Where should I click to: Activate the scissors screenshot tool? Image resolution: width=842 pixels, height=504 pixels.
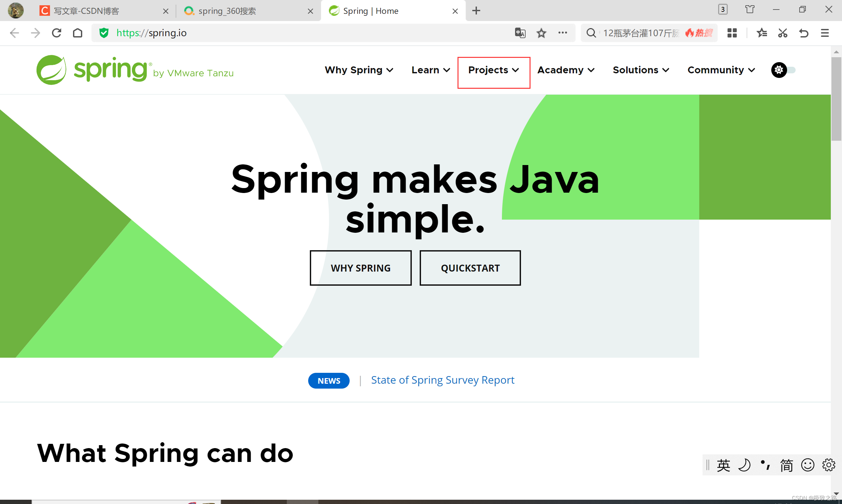click(782, 33)
